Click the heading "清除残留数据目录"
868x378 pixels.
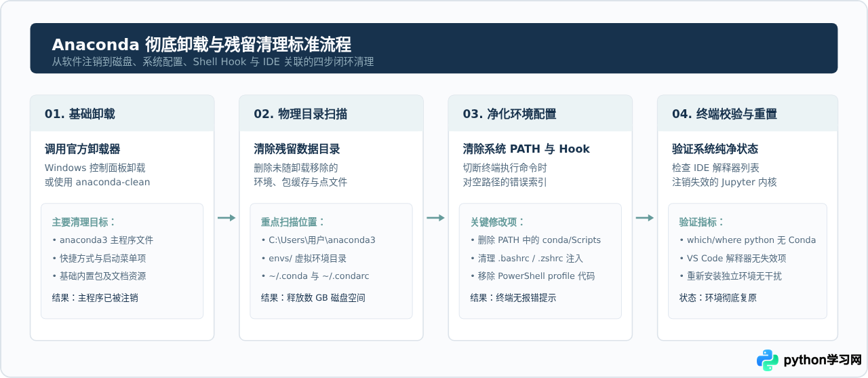(297, 149)
